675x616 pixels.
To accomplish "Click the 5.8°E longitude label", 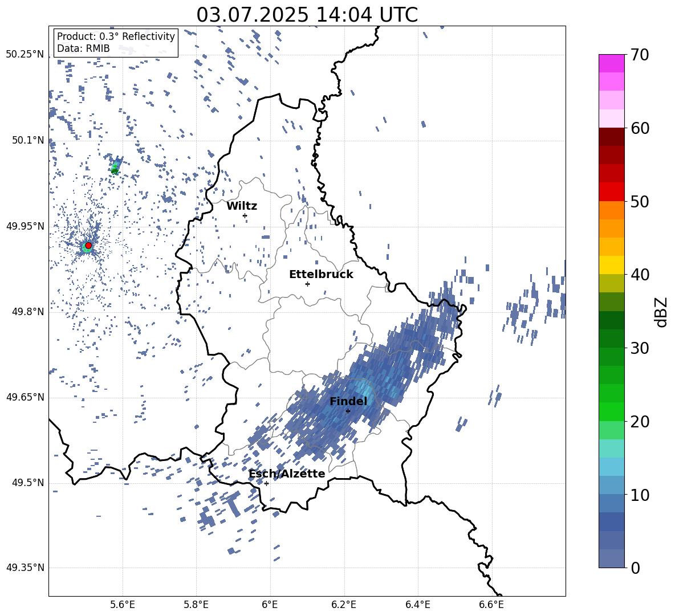I will (196, 605).
